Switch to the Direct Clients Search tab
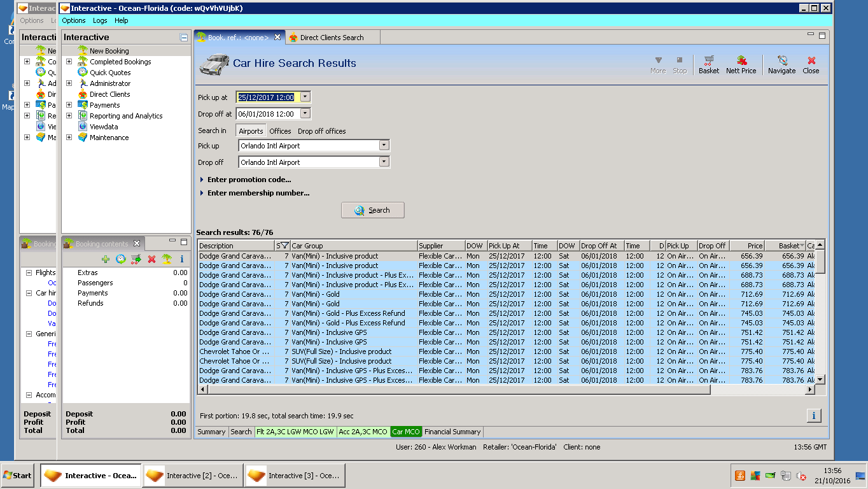The image size is (868, 489). [x=331, y=38]
